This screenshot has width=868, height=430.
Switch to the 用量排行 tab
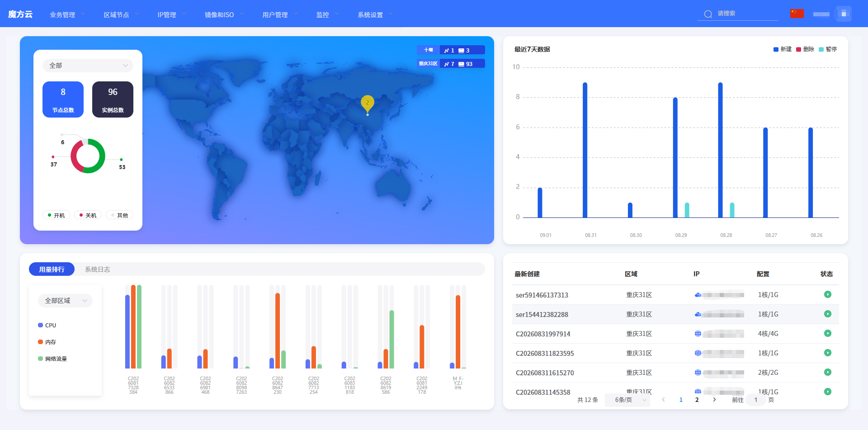click(x=52, y=269)
